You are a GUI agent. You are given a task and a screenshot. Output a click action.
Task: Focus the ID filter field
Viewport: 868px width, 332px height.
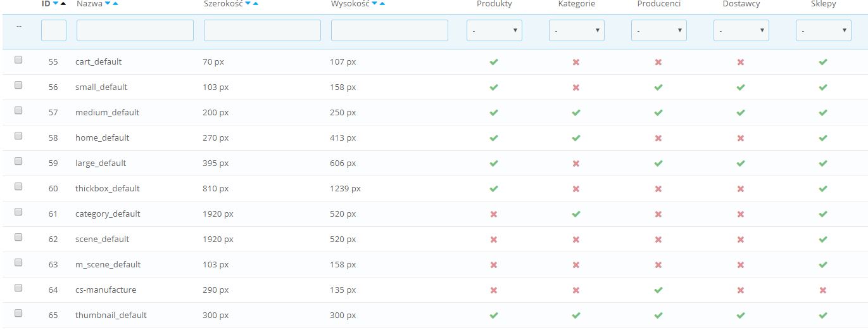point(54,30)
